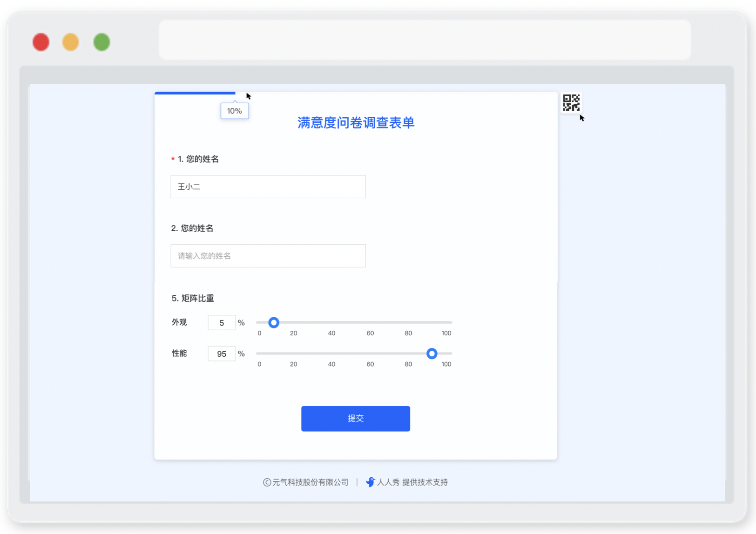The width and height of the screenshot is (756, 534).
Task: Focus the empty 请输入您的姓名 input field
Action: 268,256
